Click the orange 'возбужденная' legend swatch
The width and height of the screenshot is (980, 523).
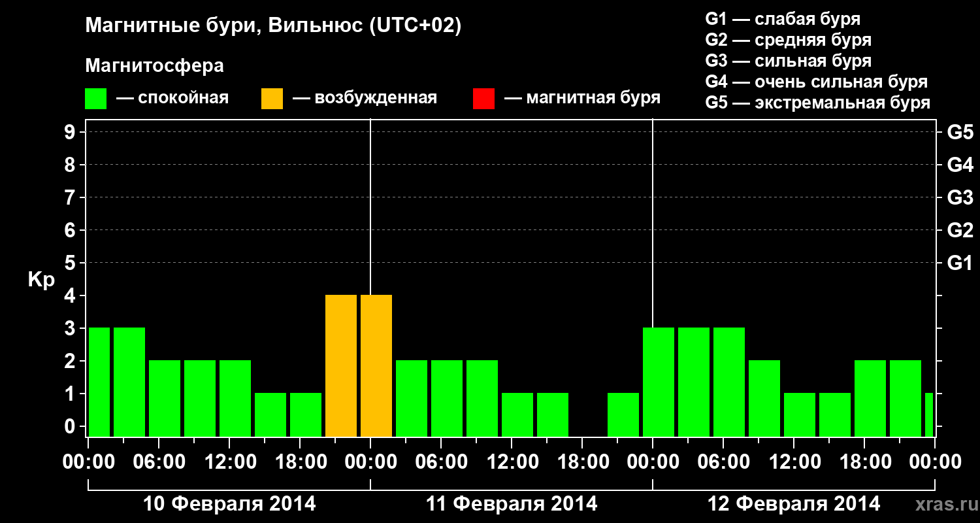click(272, 98)
